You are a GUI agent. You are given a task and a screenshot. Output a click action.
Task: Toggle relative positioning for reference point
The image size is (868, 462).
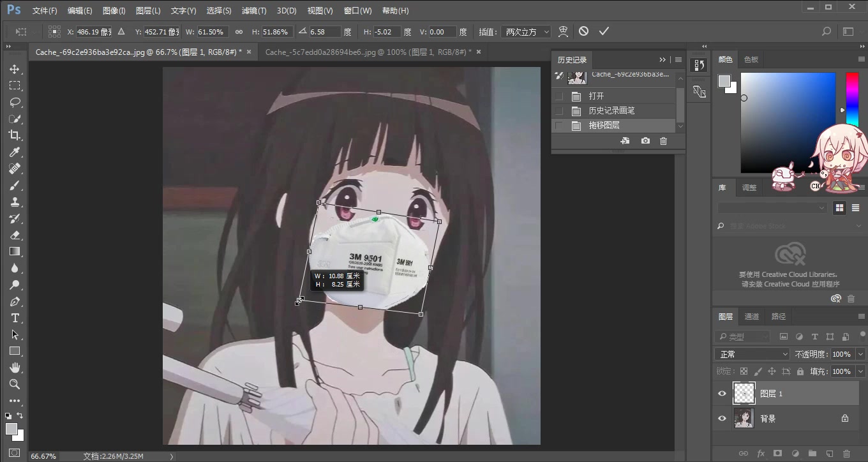point(121,31)
